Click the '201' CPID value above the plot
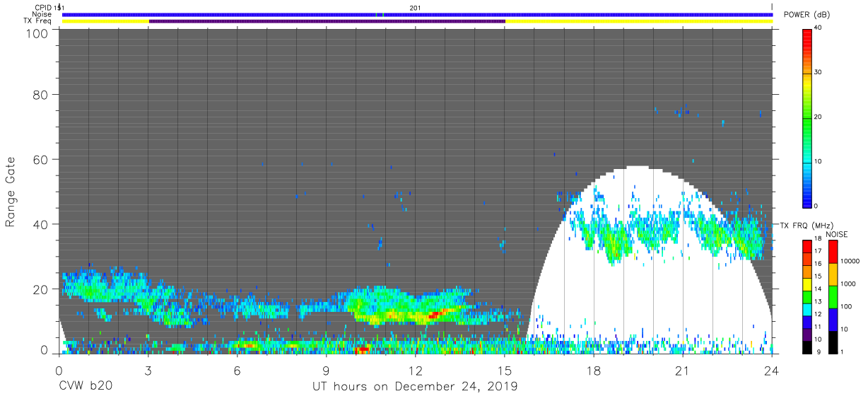Image resolution: width=868 pixels, height=401 pixels. (416, 7)
